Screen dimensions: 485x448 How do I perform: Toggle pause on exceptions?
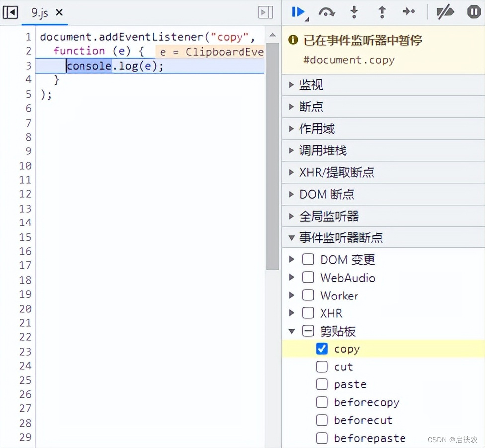(x=474, y=12)
